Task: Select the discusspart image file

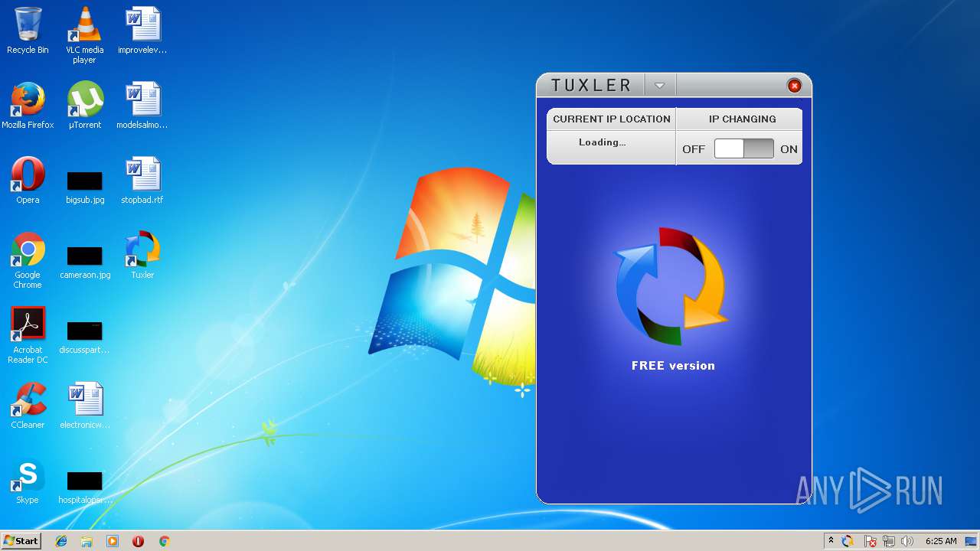Action: (x=84, y=337)
